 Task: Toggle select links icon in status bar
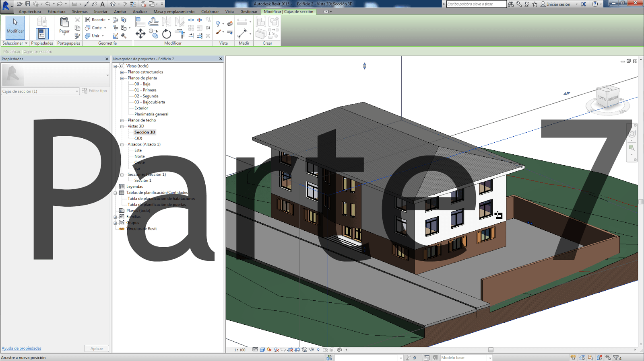coord(573,358)
